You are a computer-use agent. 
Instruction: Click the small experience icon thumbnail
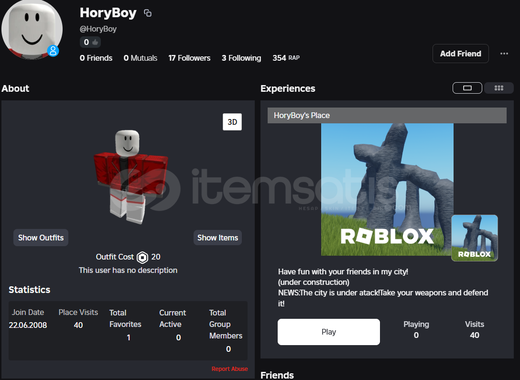point(475,238)
